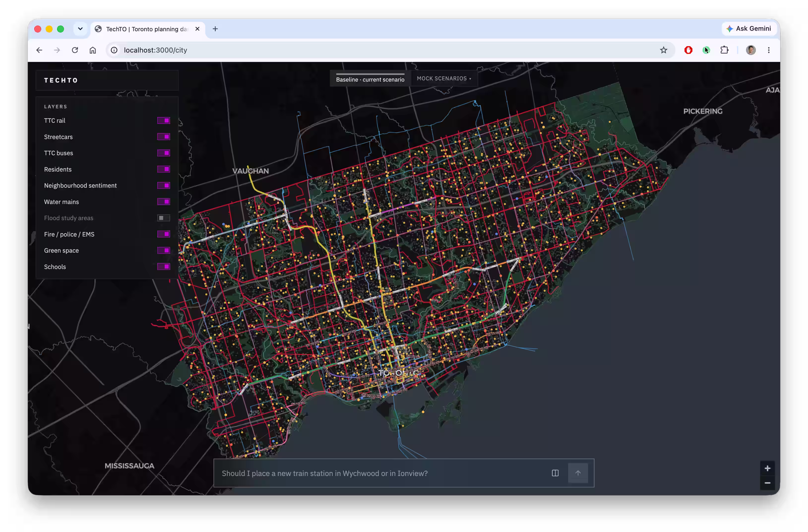Select the Baseline current scenario tab
Viewport: 808px width, 532px height.
370,79
